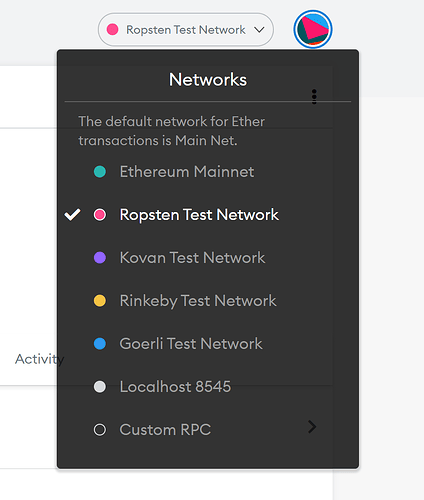This screenshot has height=500, width=424.
Task: Click the teal Ethereum Mainnet dot
Action: pyautogui.click(x=100, y=172)
